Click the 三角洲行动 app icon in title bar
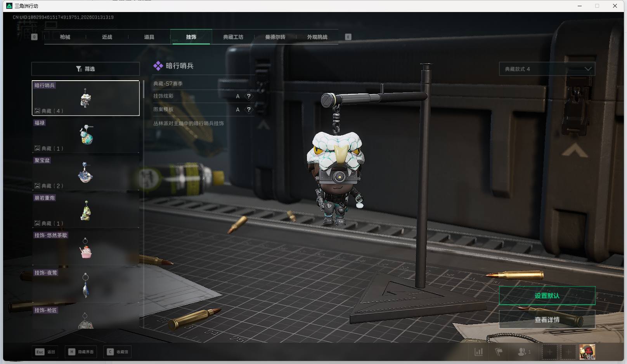The width and height of the screenshot is (627, 364). pyautogui.click(x=9, y=6)
